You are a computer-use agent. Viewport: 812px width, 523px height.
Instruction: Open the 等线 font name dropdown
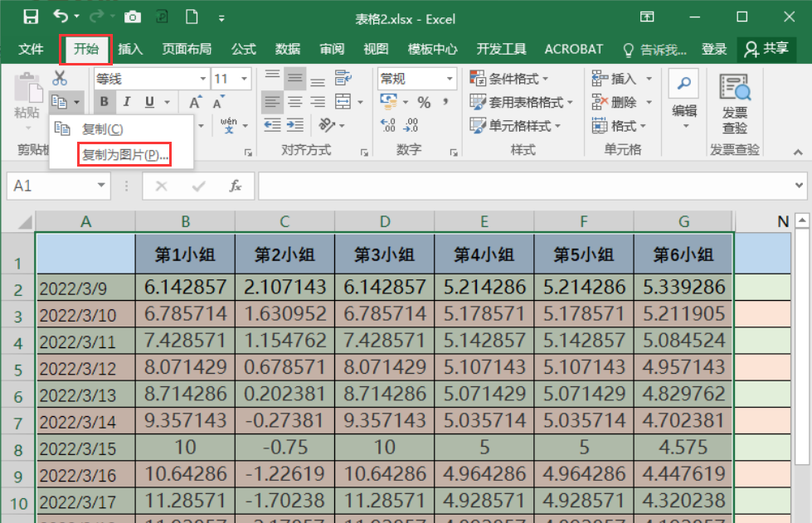(x=202, y=79)
